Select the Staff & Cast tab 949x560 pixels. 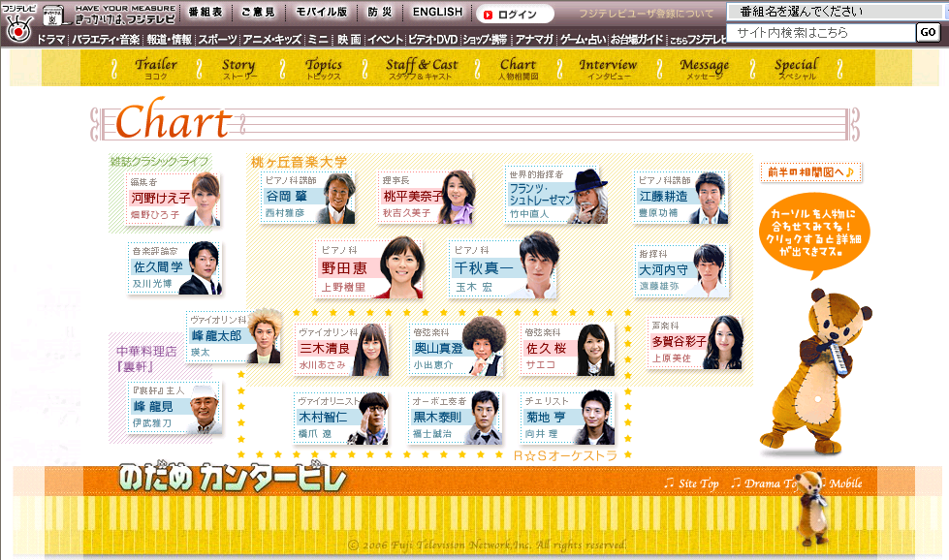[422, 68]
